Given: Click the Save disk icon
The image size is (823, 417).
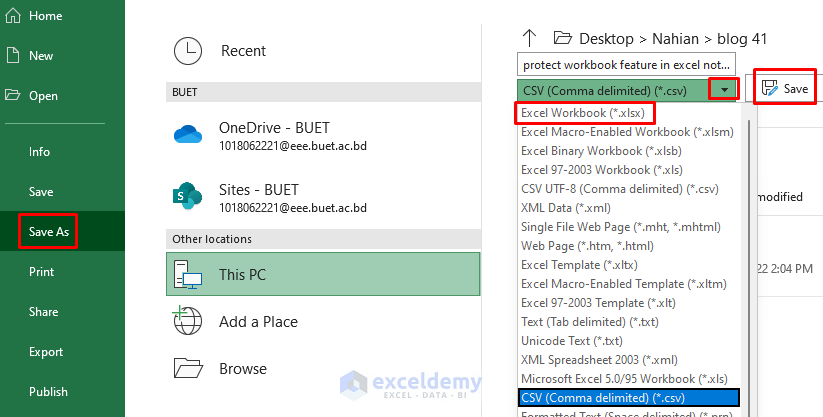Looking at the screenshot, I should (769, 88).
